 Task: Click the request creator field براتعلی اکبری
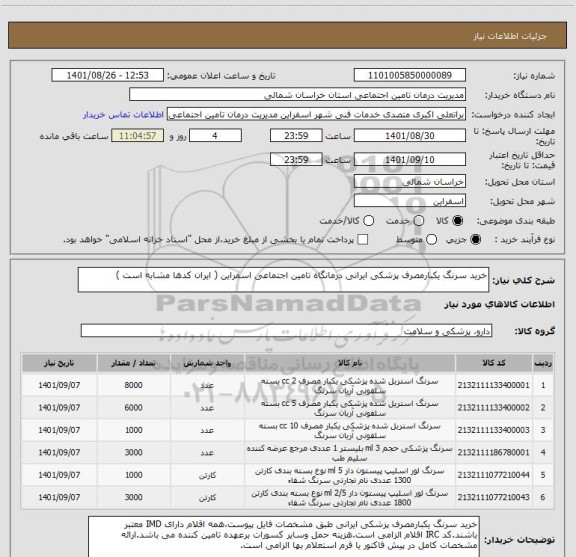click(316, 115)
